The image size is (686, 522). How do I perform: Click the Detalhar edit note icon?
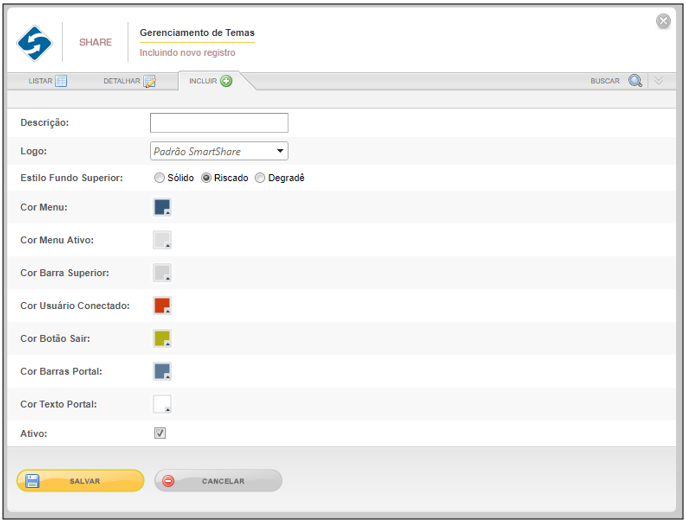[x=150, y=81]
